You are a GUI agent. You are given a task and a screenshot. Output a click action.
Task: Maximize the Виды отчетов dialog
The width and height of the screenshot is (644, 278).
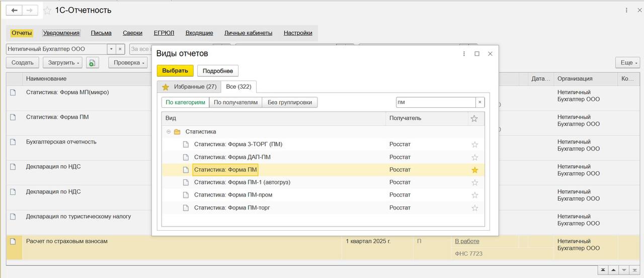tap(477, 53)
